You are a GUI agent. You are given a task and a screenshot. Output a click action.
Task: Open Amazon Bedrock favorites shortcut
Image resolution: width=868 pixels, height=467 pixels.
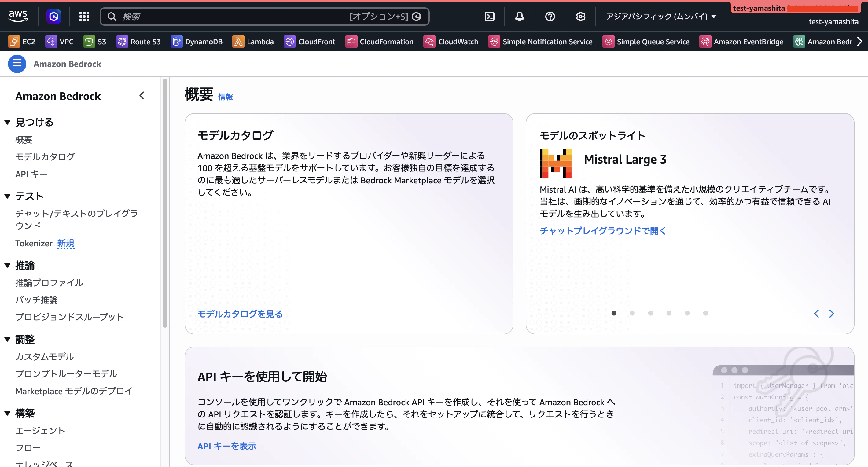tap(822, 42)
